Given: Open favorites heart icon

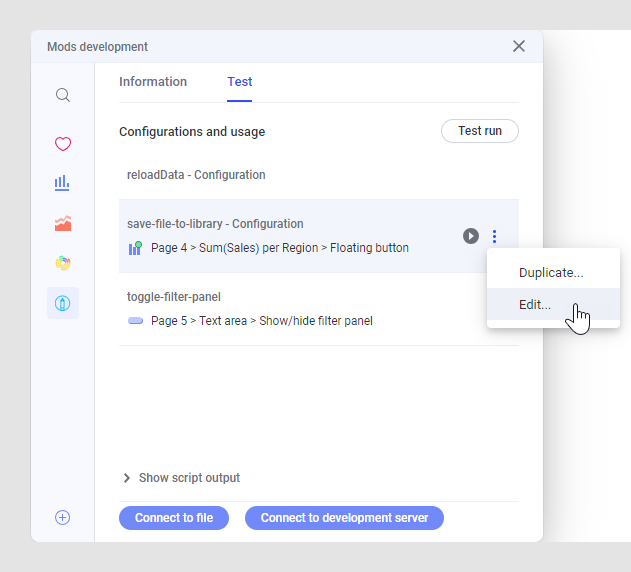Looking at the screenshot, I should [x=63, y=144].
